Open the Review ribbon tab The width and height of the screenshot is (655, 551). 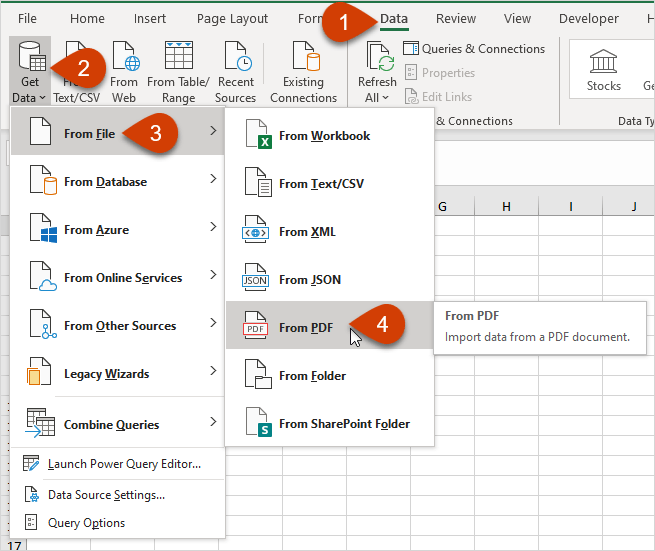pos(456,19)
